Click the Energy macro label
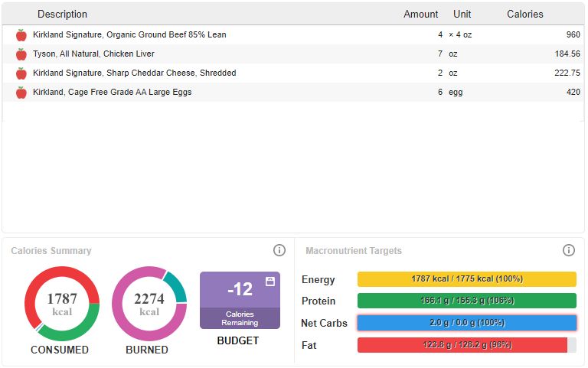The width and height of the screenshot is (588, 368). click(x=318, y=279)
